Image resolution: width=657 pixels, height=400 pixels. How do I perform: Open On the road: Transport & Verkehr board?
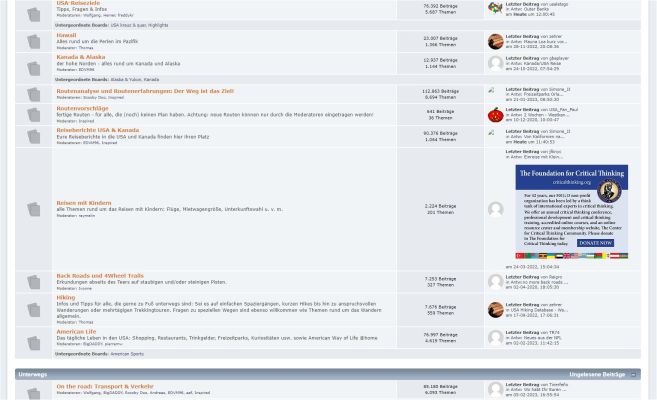point(105,387)
